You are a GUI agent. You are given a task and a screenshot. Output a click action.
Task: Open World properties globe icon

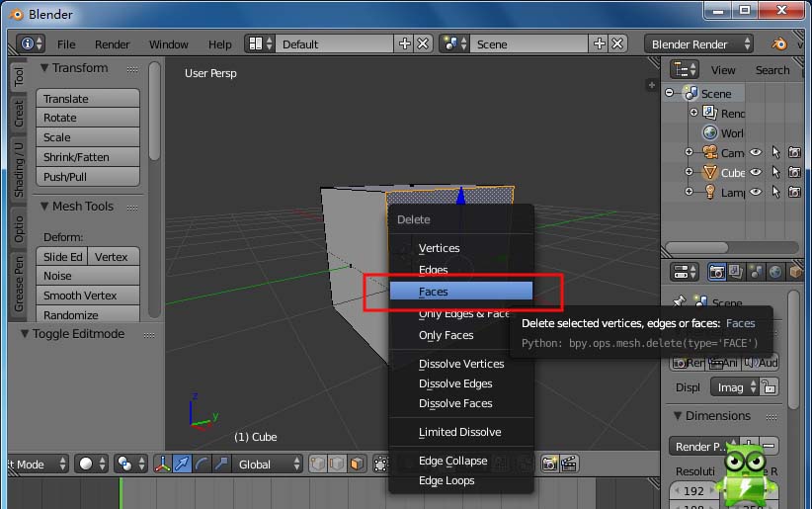[x=775, y=272]
